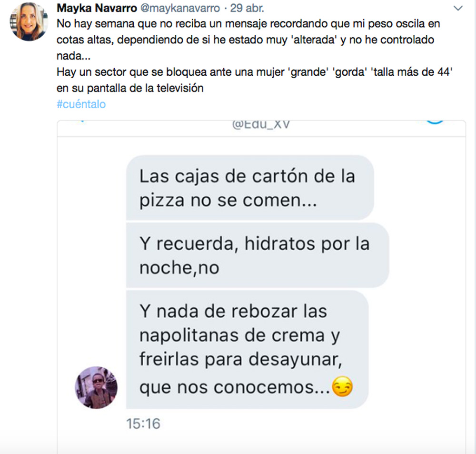This screenshot has width=476, height=454.
Task: Click the smirking face emoji
Action: coord(342,386)
